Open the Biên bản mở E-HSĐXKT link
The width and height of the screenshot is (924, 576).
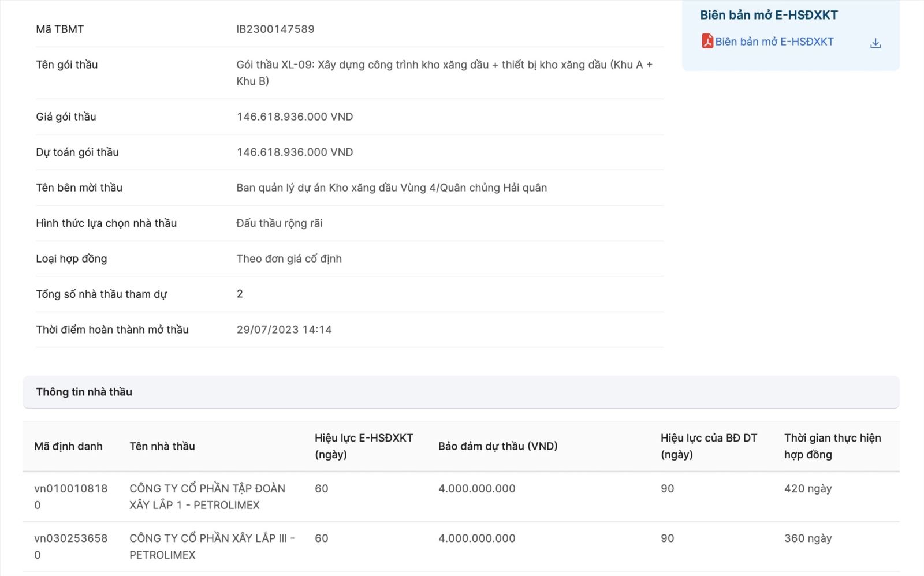(774, 42)
